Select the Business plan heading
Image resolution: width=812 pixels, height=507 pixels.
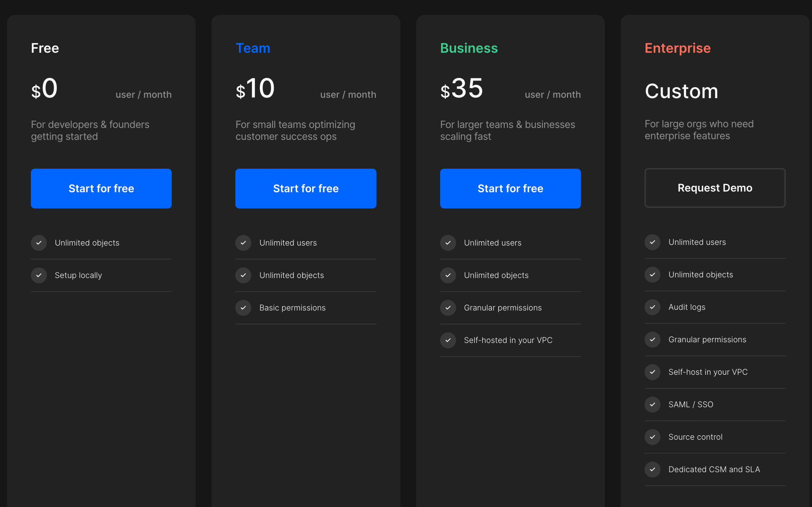pyautogui.click(x=469, y=48)
